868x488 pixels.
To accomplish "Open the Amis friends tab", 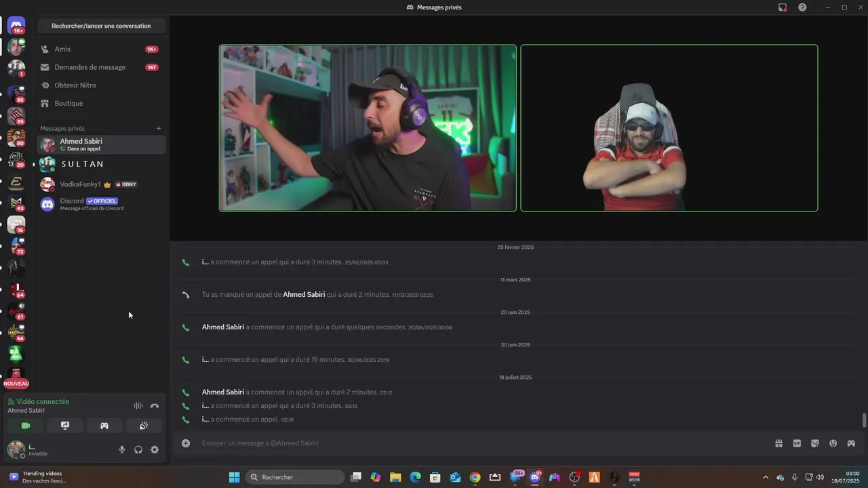I will point(101,49).
